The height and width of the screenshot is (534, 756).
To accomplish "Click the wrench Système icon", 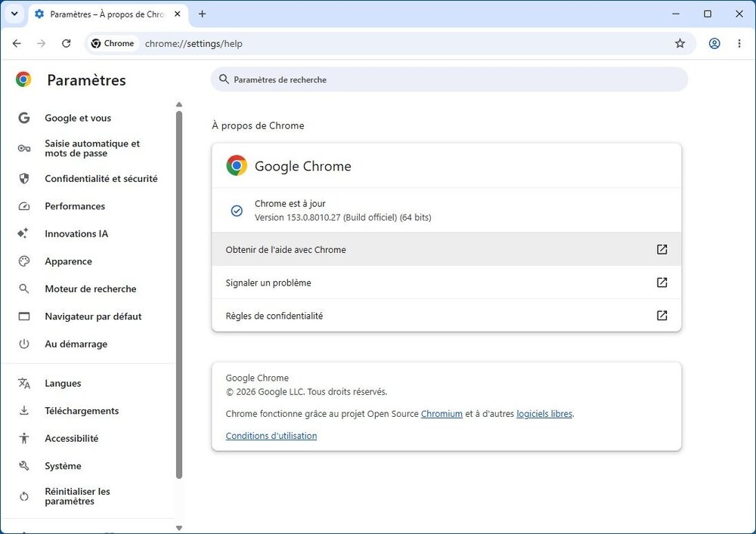I will [24, 466].
